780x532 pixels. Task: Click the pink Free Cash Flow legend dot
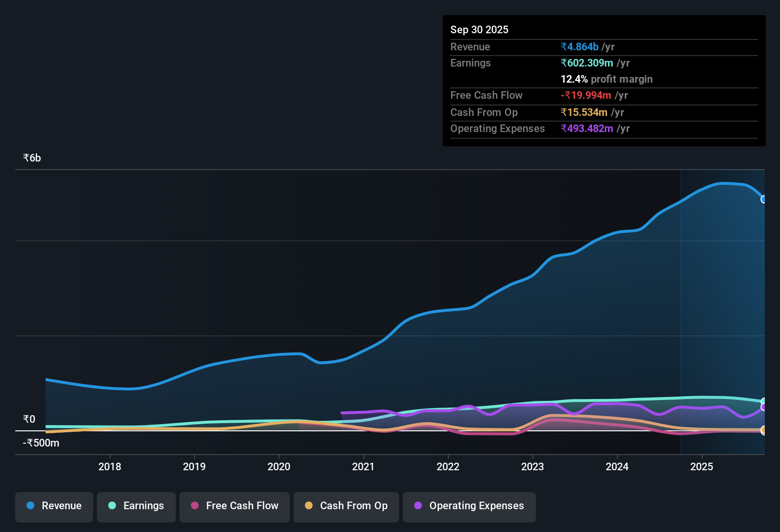click(194, 506)
